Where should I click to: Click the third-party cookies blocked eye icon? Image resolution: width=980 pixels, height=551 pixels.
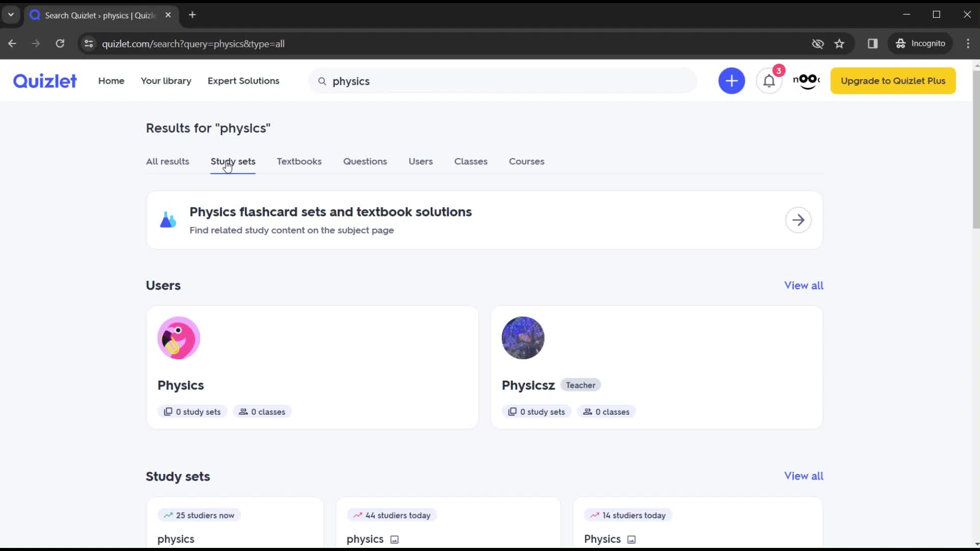point(818,43)
